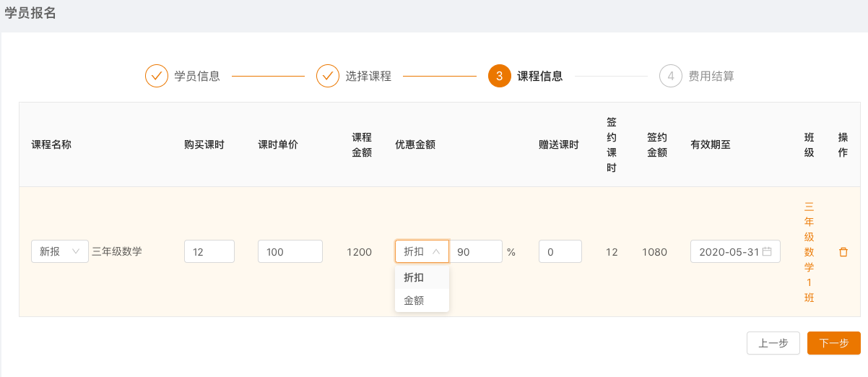Click the step 1 checkmark circle icon
Viewport: 868px width, 377px height.
157,76
